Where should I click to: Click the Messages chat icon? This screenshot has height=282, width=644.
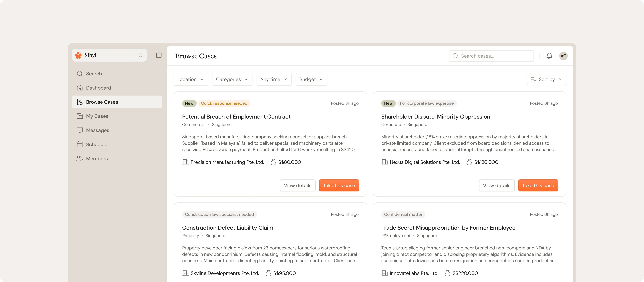(x=80, y=130)
